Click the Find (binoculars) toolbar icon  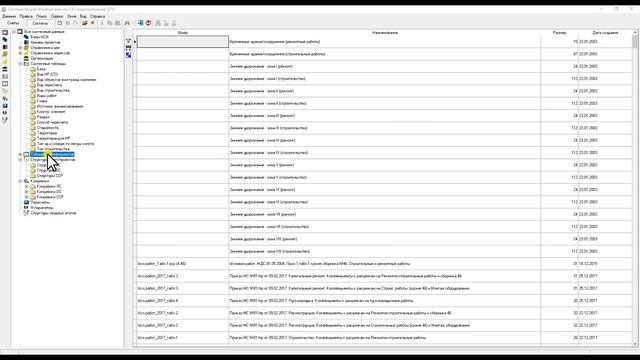(x=127, y=23)
